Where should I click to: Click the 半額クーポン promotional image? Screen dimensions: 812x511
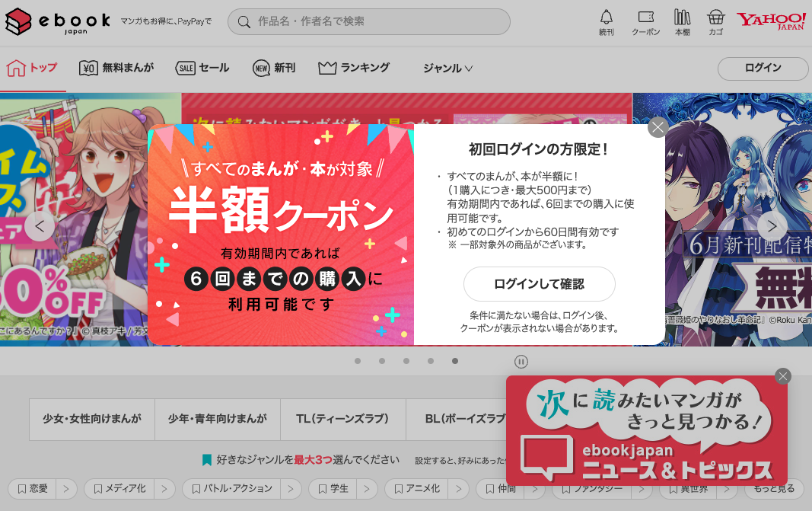pos(281,235)
